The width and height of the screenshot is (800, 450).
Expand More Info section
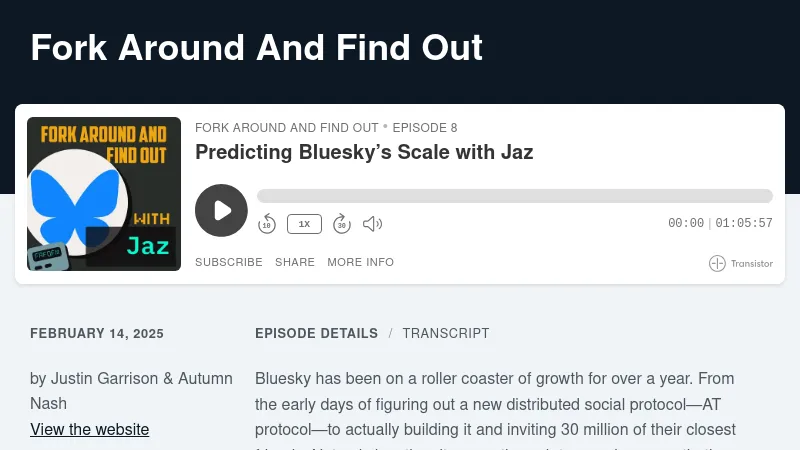(360, 262)
